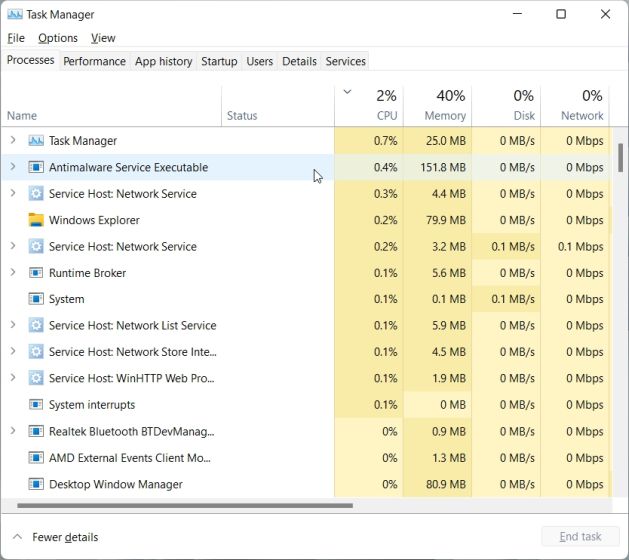Open the File menu
This screenshot has width=629, height=560.
[16, 38]
